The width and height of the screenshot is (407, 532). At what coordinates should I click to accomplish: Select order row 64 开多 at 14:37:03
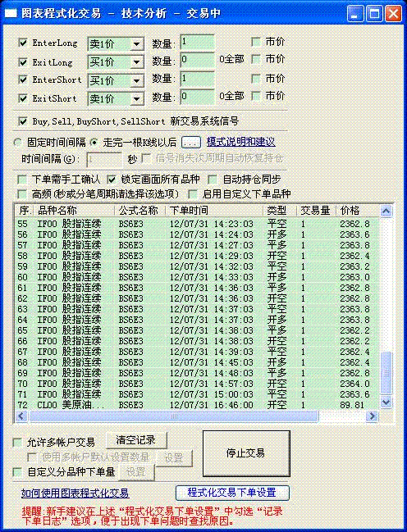(x=197, y=320)
